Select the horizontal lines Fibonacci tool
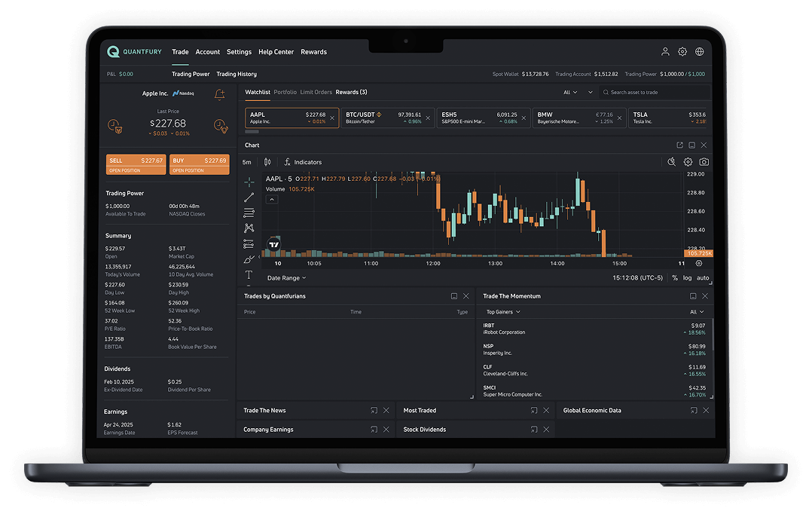Screen dimensions: 812x511 [x=249, y=213]
